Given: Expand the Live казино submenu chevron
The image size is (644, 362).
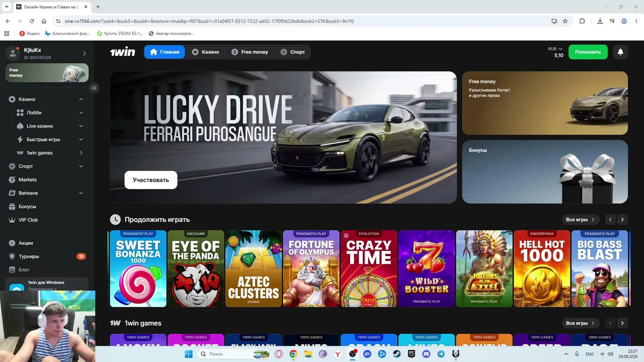Looking at the screenshot, I should tap(81, 126).
